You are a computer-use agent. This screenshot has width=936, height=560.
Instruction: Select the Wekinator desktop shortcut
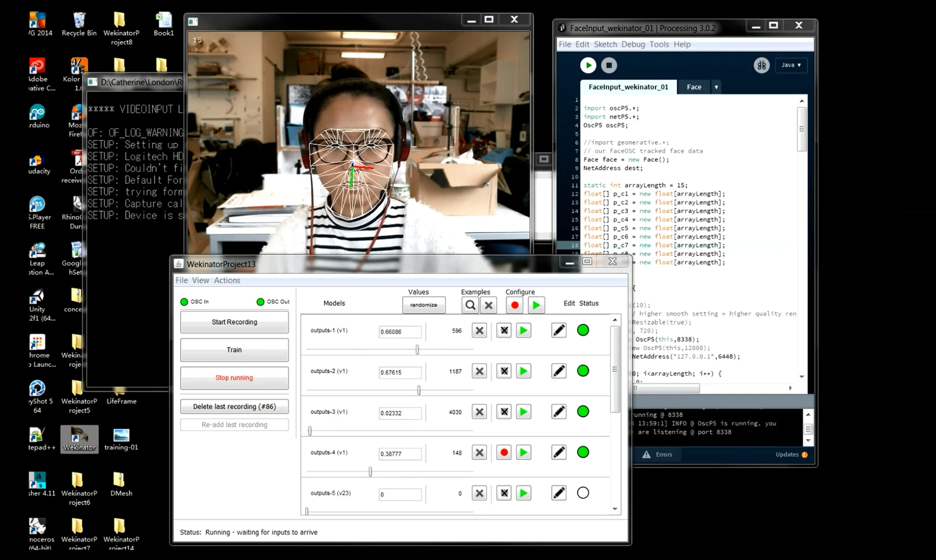click(79, 439)
